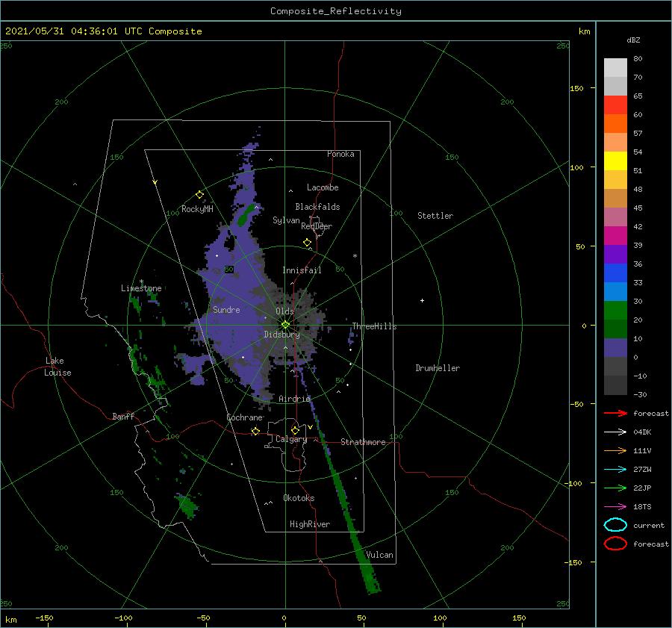Click the yellow diamond marker near Cochrane

[255, 431]
